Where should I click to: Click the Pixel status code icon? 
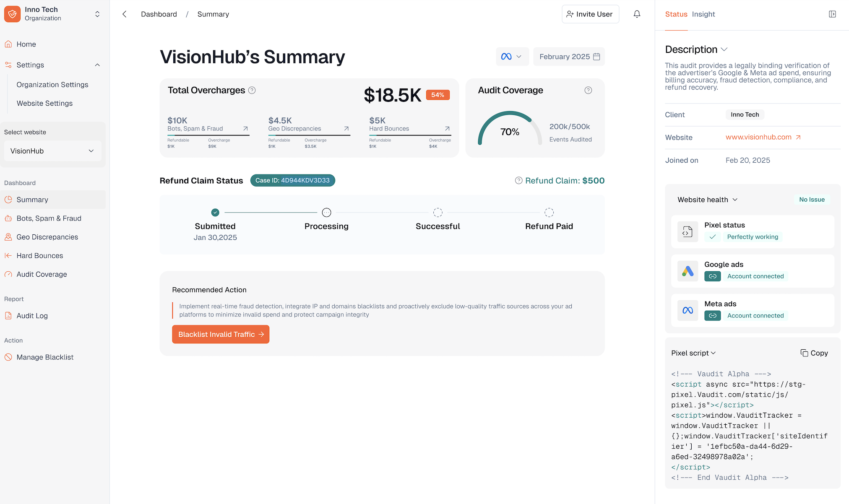[x=688, y=231]
